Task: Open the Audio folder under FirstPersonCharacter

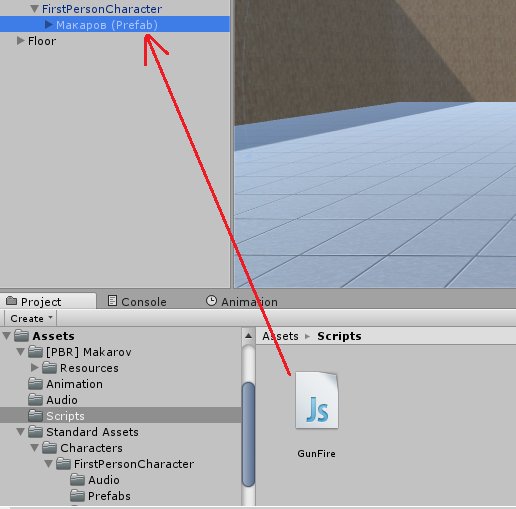Action: click(104, 480)
